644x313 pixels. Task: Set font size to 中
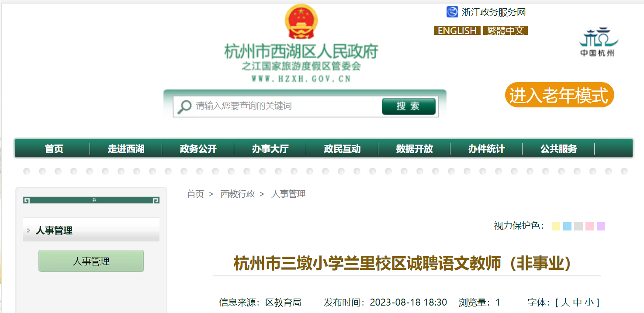578,302
